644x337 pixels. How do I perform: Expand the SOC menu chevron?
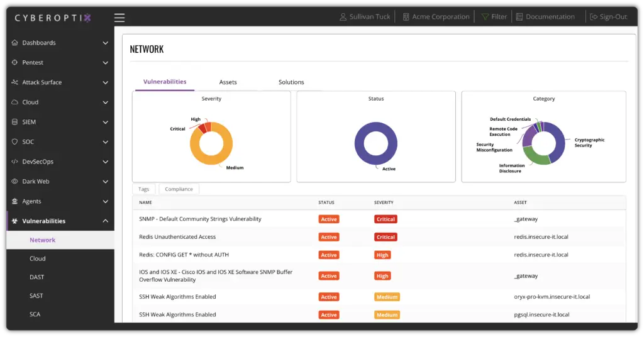[106, 142]
